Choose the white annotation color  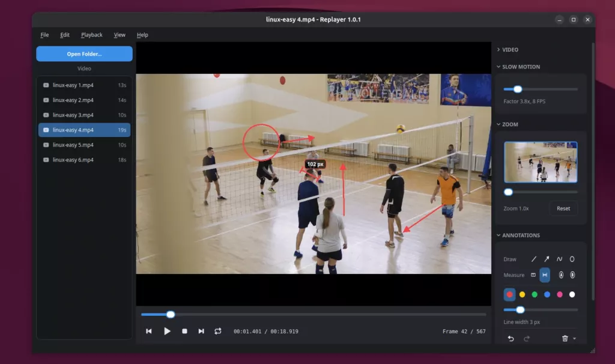tap(572, 294)
